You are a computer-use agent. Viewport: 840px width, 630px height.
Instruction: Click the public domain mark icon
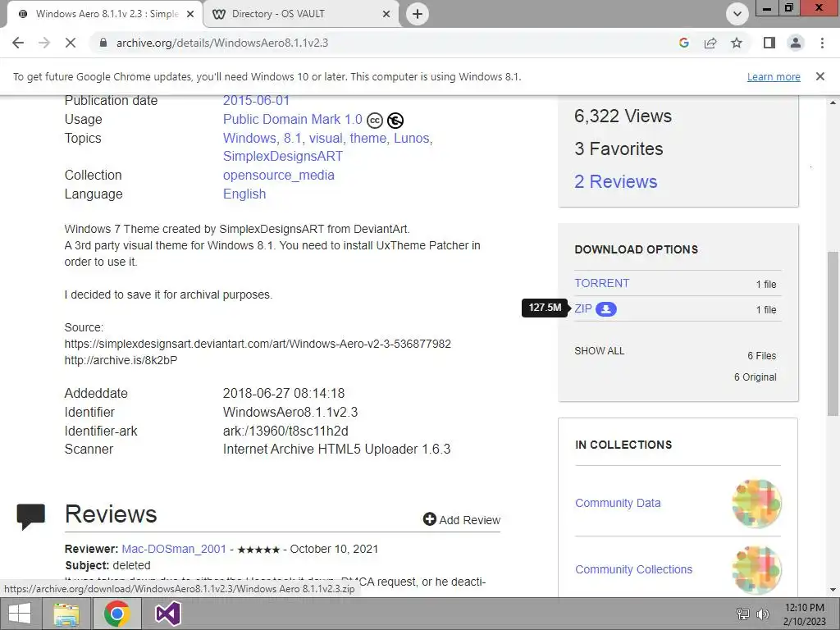click(395, 121)
